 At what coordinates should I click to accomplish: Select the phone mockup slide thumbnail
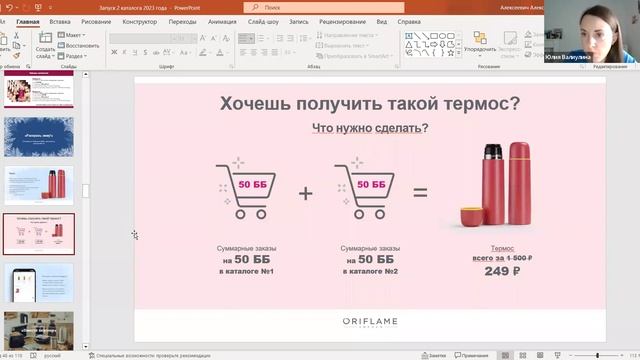(x=39, y=283)
